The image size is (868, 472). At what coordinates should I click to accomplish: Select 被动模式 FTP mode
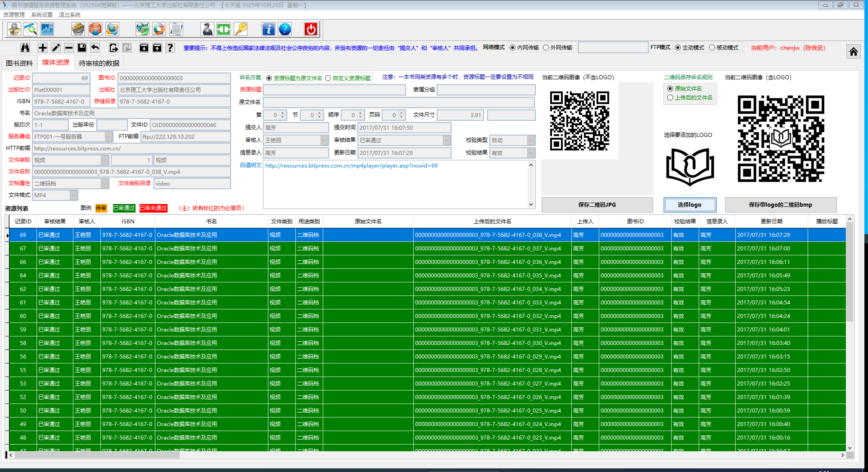pos(712,48)
